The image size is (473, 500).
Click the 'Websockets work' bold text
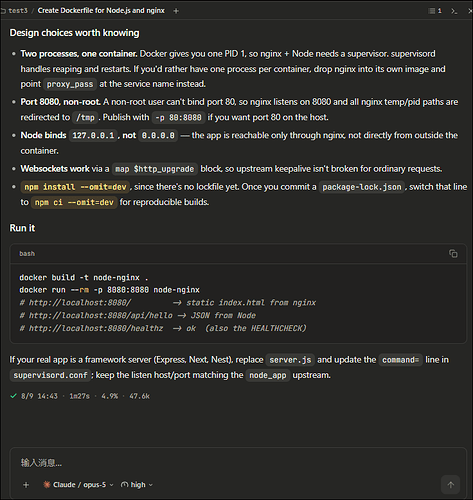tap(55, 169)
